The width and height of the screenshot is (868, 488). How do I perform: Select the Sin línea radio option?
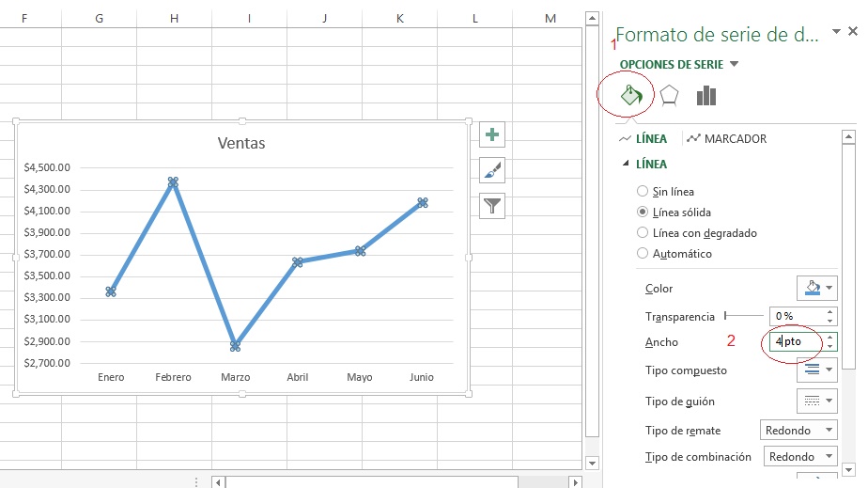[643, 191]
